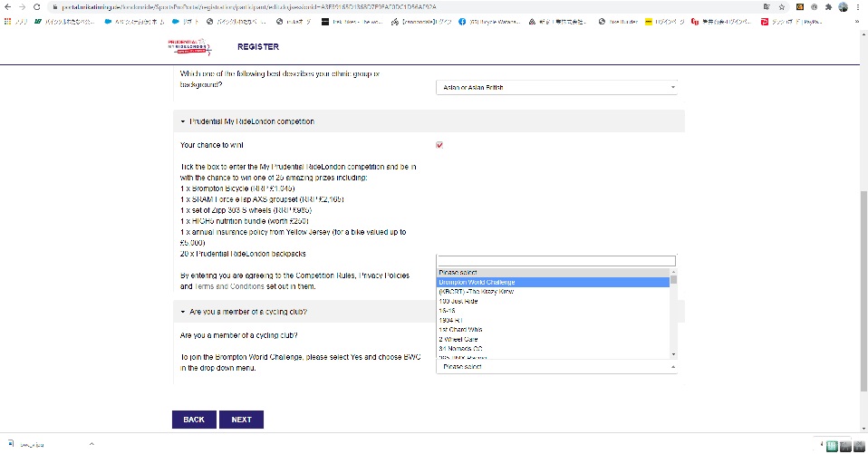Show the hidden bookmarks with the overflow chevron
This screenshot has width=868, height=454.
tap(857, 22)
